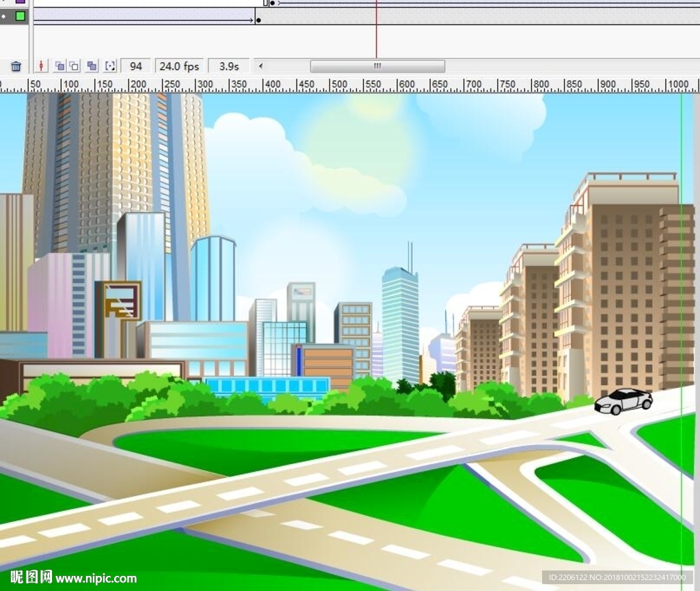Toggle the lock dot on the green layer

[3, 15]
